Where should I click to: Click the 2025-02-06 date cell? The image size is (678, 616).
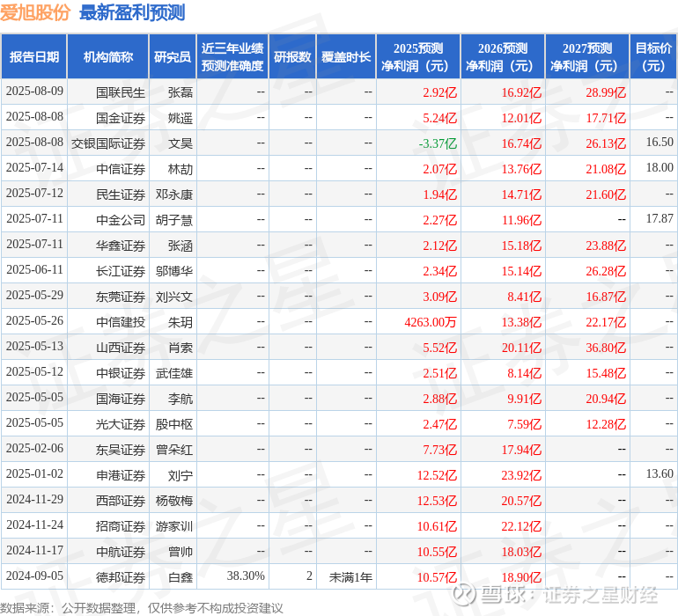point(34,448)
